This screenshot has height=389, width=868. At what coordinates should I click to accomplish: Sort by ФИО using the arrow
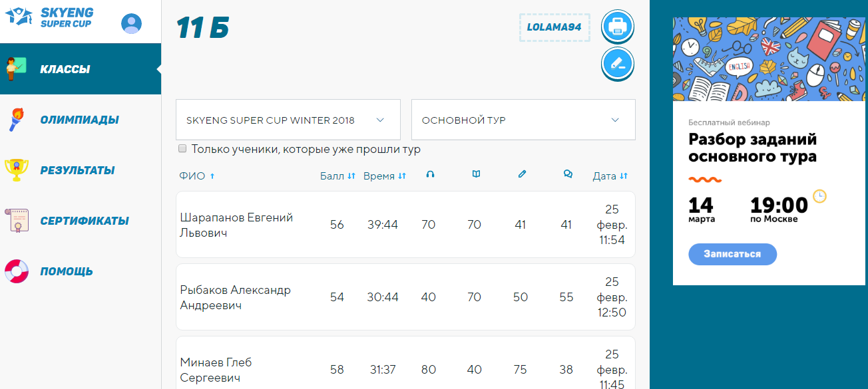tap(212, 176)
